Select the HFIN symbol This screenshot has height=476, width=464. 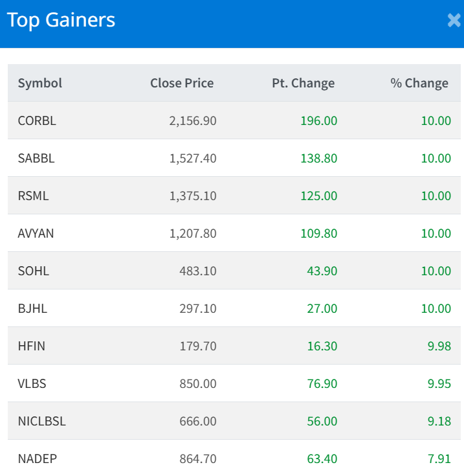click(x=32, y=346)
